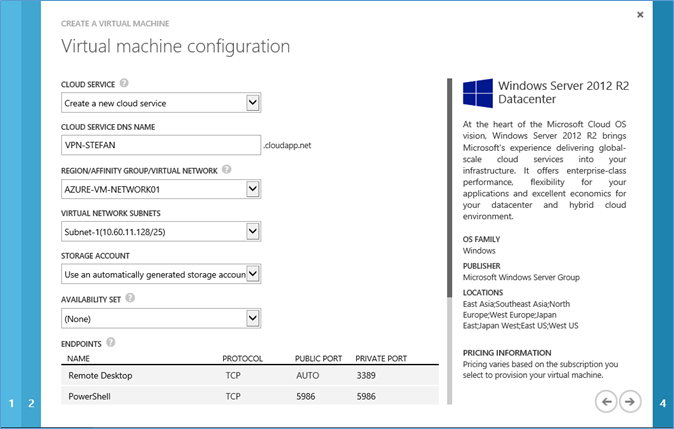Click the Cloud Service DNS Name field
This screenshot has width=674, height=429.
pos(161,145)
